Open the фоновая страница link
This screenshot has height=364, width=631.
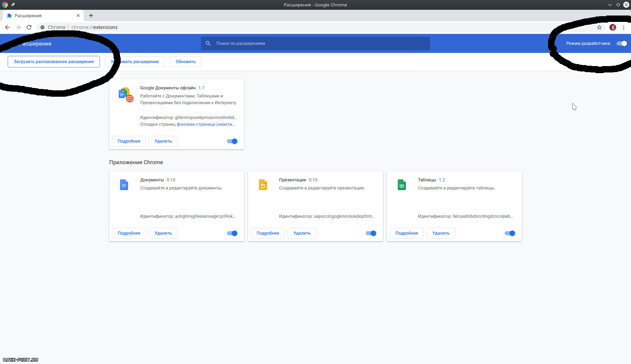[206, 124]
